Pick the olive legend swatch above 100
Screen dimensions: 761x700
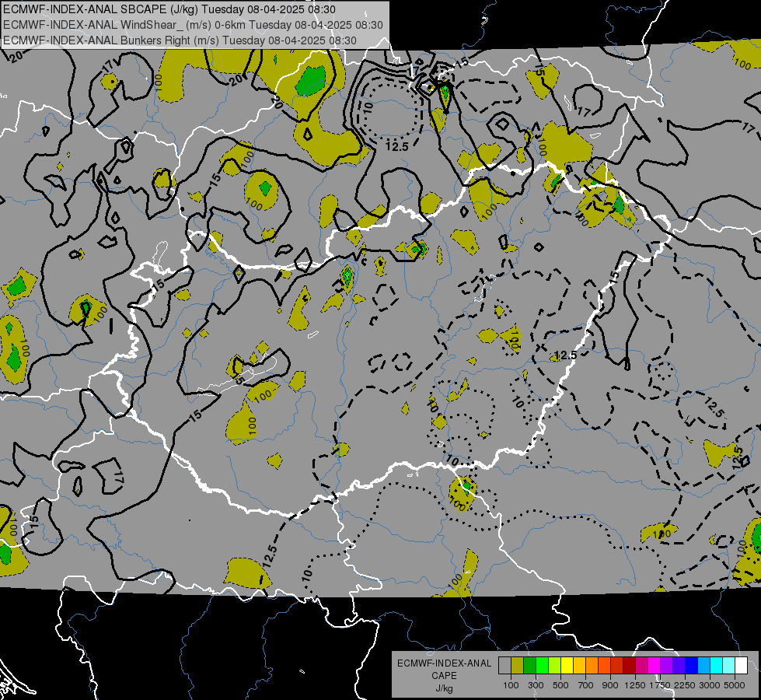[518, 665]
